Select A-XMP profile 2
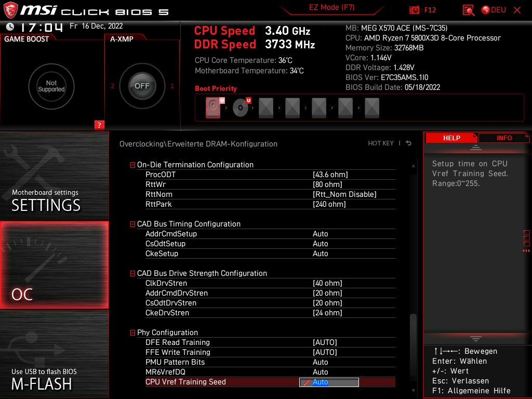The height and width of the screenshot is (399, 532). (x=112, y=86)
